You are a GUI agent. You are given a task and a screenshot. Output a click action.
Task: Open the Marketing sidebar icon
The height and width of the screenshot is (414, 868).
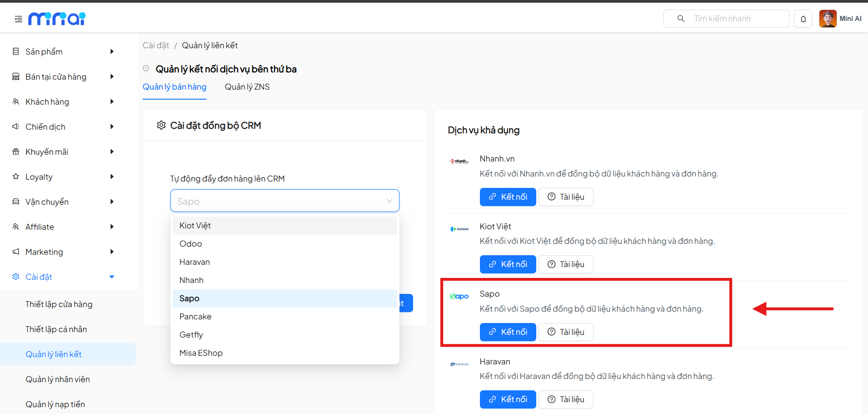[x=15, y=252]
